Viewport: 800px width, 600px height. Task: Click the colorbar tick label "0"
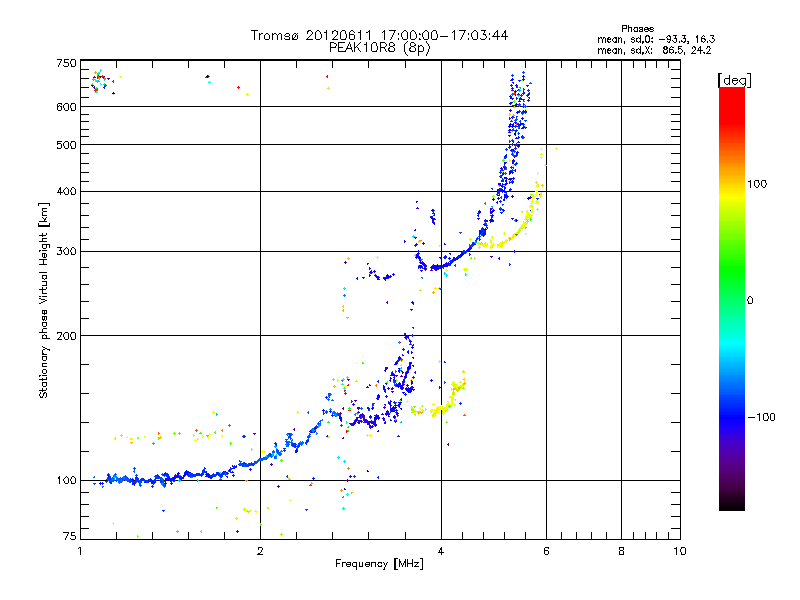point(750,300)
